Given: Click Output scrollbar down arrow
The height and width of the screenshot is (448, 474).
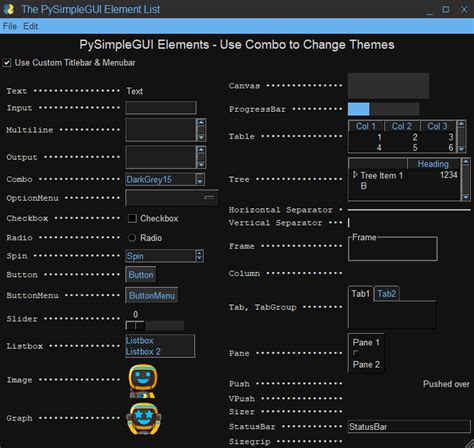Looking at the screenshot, I should coord(201,164).
